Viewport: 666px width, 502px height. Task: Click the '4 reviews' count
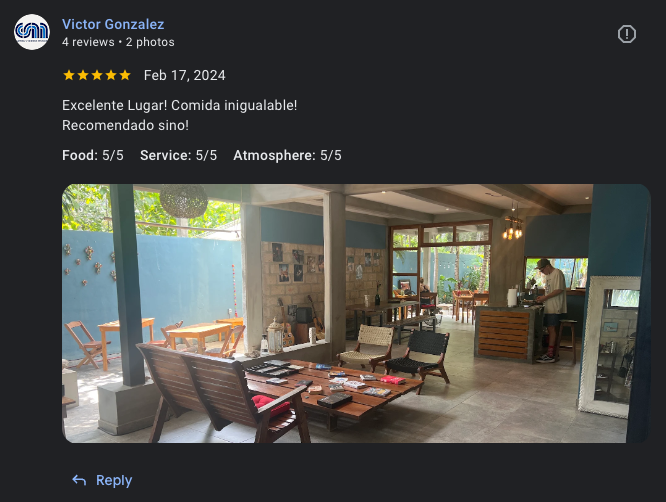pos(88,42)
